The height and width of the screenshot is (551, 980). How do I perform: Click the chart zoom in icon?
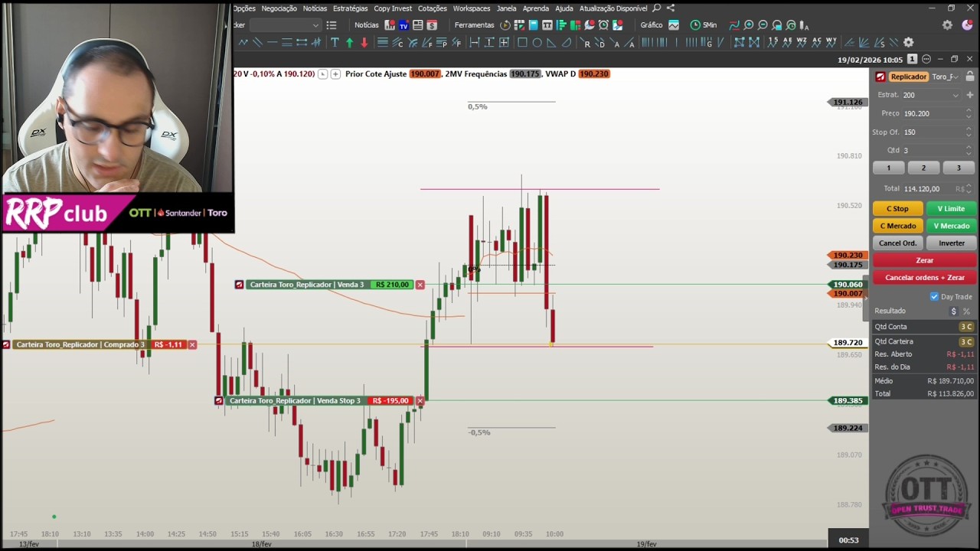pyautogui.click(x=749, y=25)
